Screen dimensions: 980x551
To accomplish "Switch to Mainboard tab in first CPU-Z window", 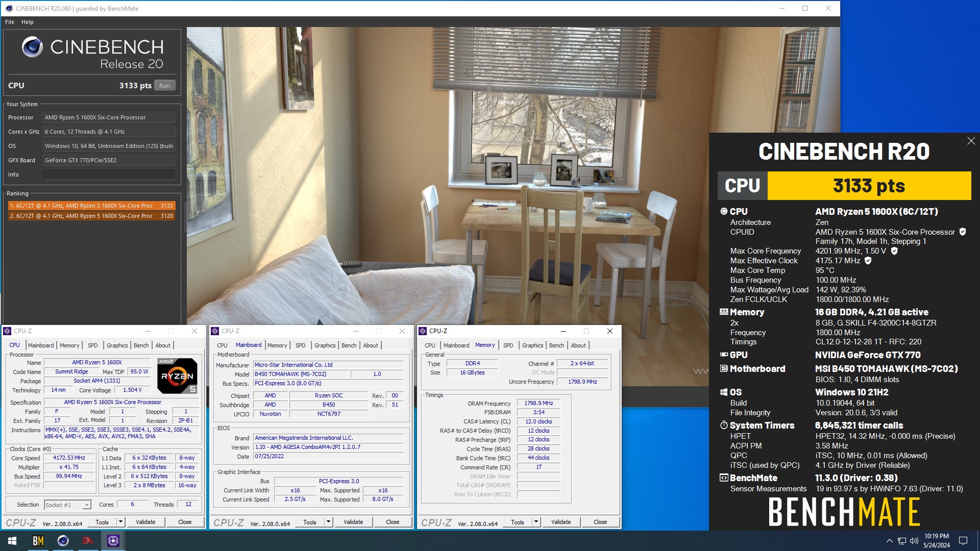I will pyautogui.click(x=41, y=345).
